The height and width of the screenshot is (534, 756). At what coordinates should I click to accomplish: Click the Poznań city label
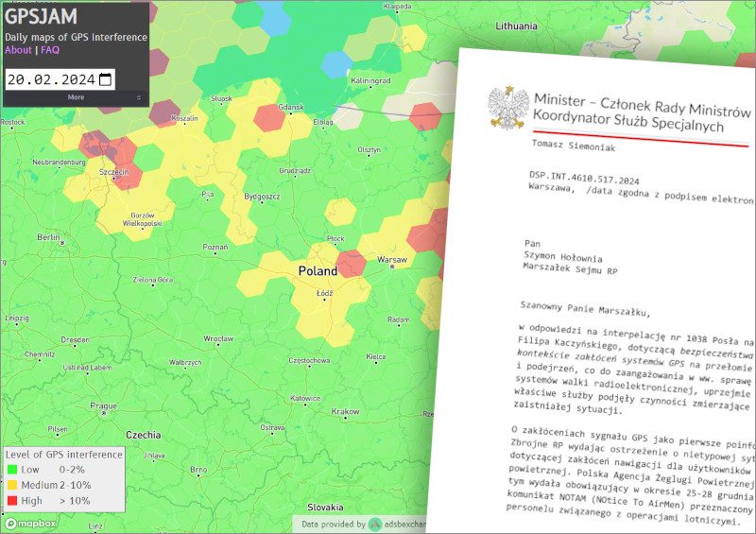point(215,247)
